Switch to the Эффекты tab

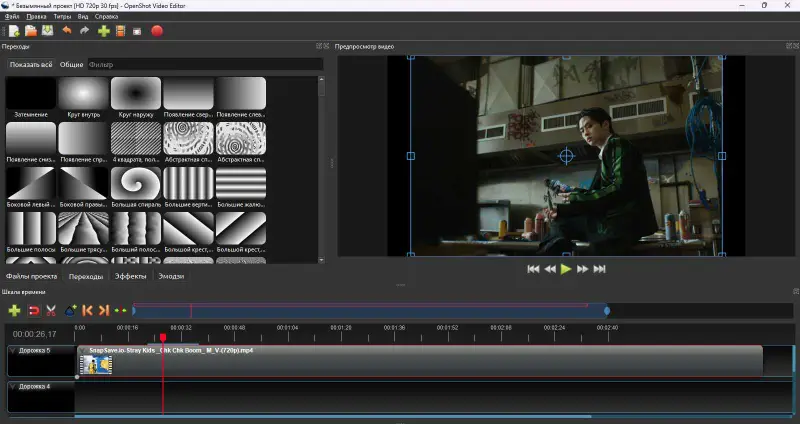click(x=131, y=276)
